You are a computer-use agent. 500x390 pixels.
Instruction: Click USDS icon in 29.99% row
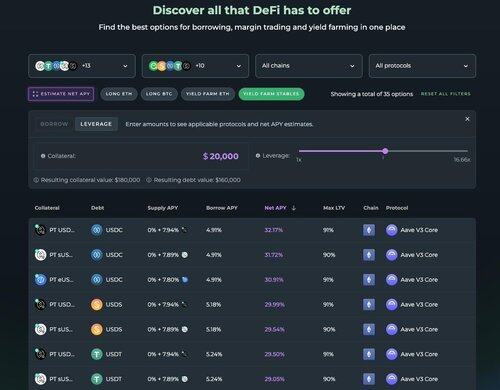97,305
